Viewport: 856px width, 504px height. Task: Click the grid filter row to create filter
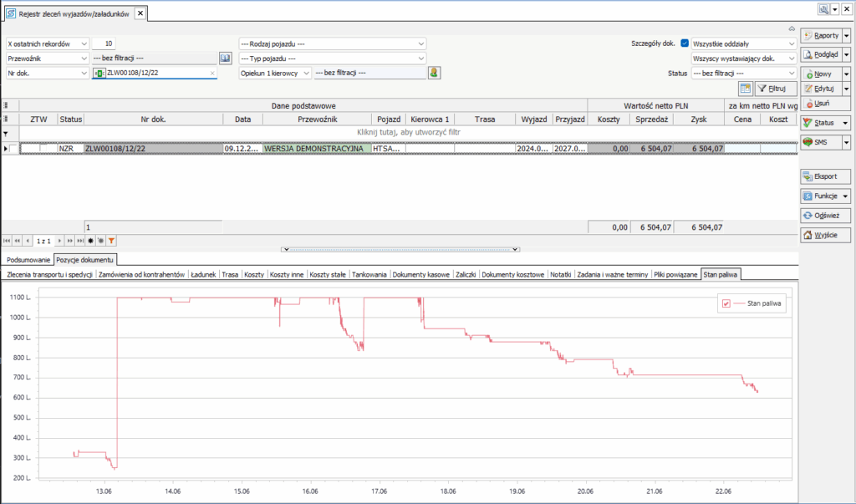[x=408, y=133]
